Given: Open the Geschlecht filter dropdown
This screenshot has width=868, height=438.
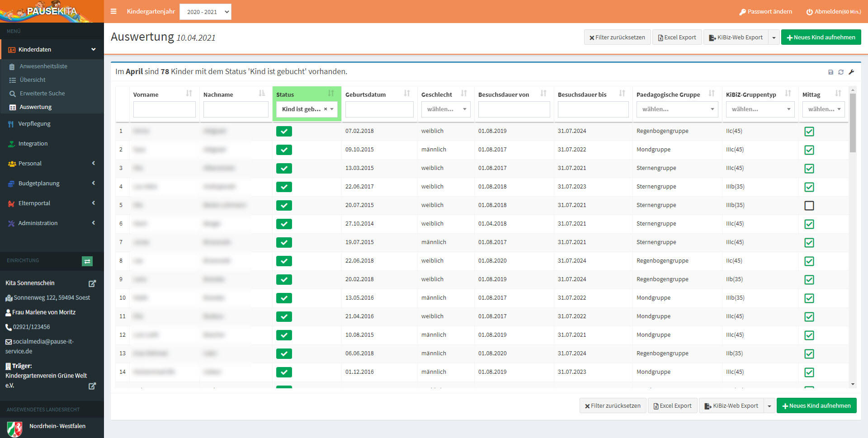Looking at the screenshot, I should coord(446,109).
